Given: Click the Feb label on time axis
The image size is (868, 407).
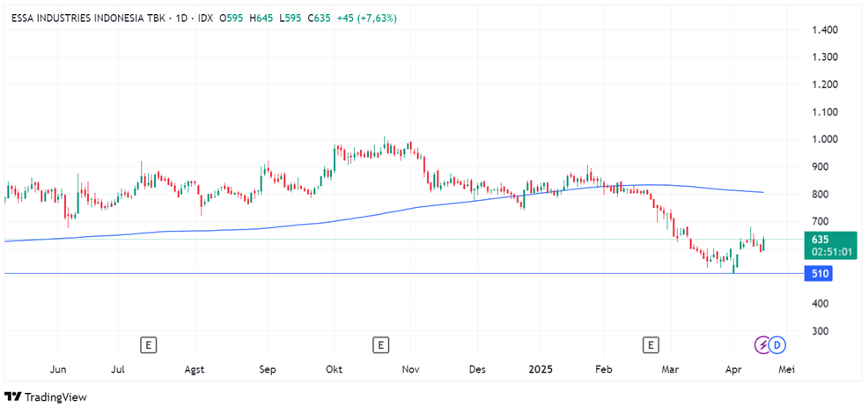Looking at the screenshot, I should pyautogui.click(x=603, y=369).
